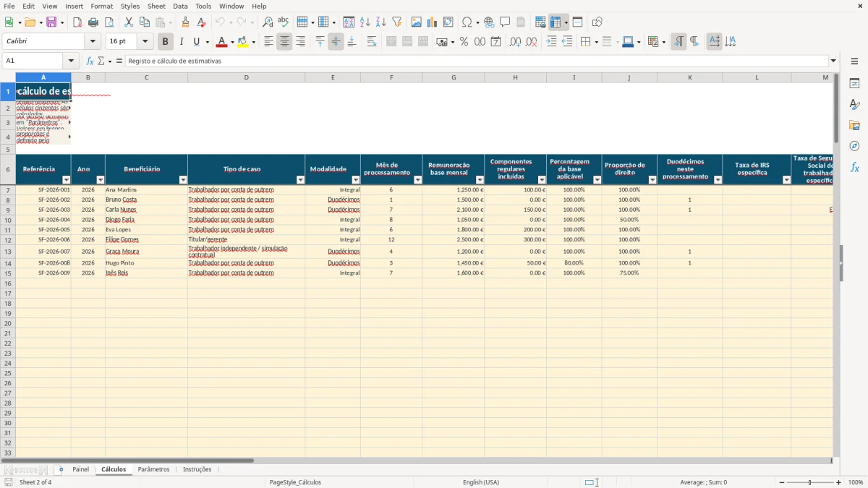Click the Format as Percent icon
Screen dimensions: 868x488
pyautogui.click(x=464, y=42)
